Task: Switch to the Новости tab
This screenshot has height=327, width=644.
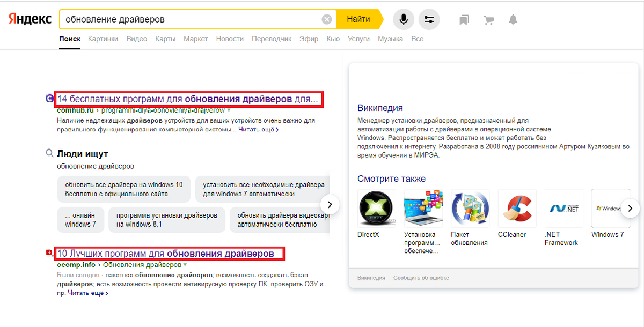Action: pyautogui.click(x=230, y=39)
